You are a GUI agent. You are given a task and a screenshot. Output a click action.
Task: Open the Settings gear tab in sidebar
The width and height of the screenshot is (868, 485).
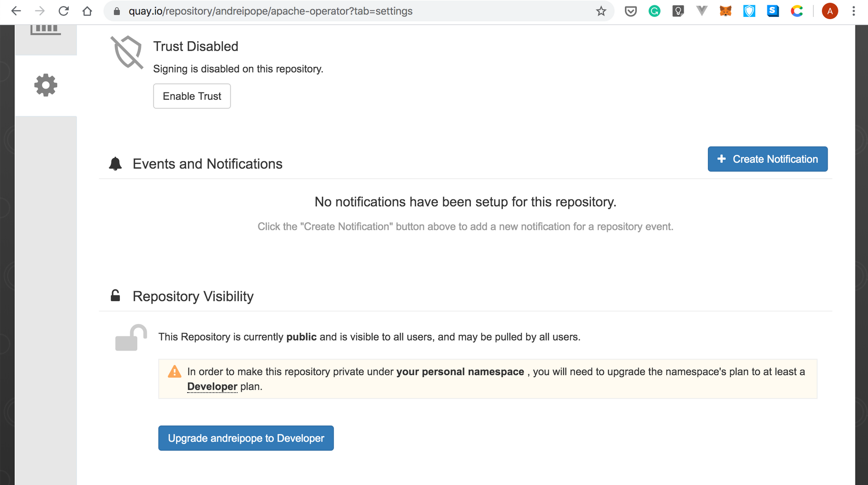click(x=46, y=85)
